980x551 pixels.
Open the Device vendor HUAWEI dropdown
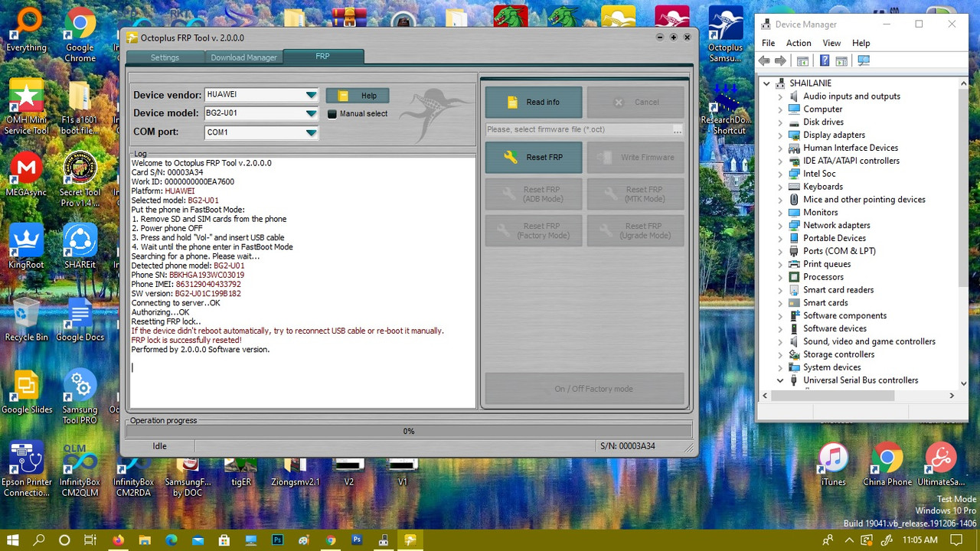(x=261, y=95)
